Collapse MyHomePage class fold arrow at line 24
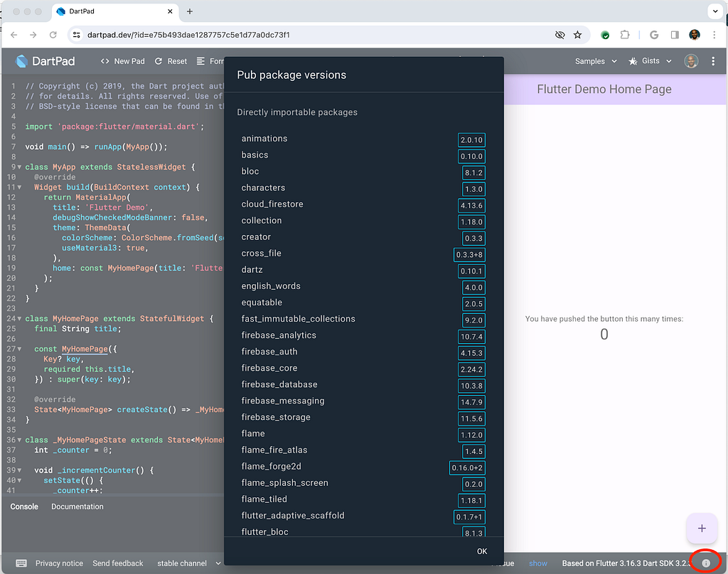Screen dimensions: 728x574 point(19,319)
